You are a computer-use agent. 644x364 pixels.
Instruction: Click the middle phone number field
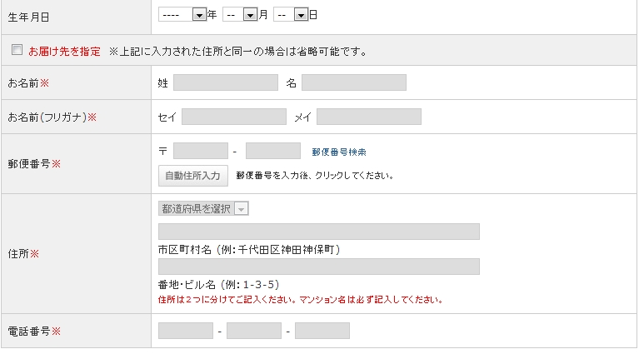tap(253, 332)
